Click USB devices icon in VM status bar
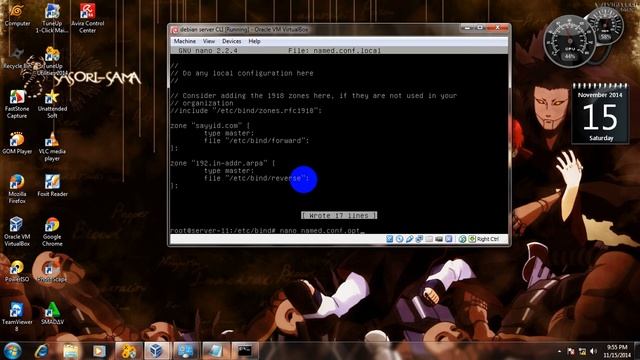This screenshot has width=640, height=360. [x=409, y=239]
